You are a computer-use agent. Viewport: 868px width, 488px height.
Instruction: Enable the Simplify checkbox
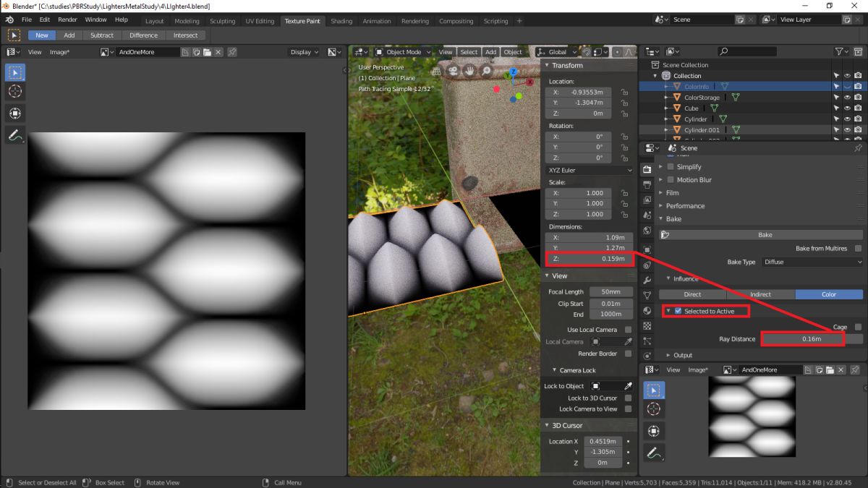671,167
